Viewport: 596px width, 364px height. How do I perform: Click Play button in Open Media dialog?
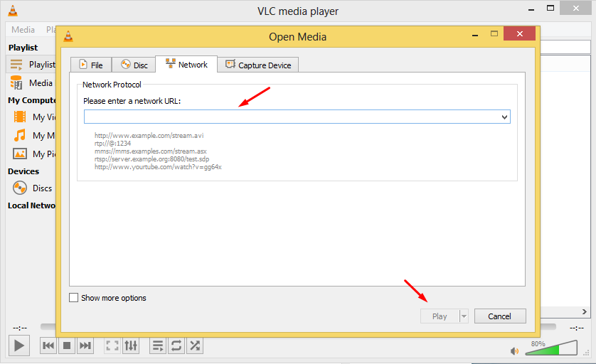pyautogui.click(x=440, y=316)
